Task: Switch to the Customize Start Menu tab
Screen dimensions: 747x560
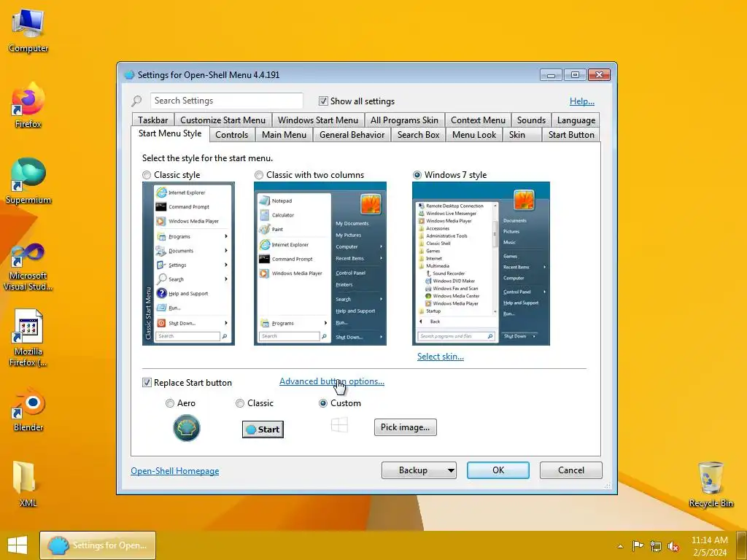Action: click(x=223, y=120)
